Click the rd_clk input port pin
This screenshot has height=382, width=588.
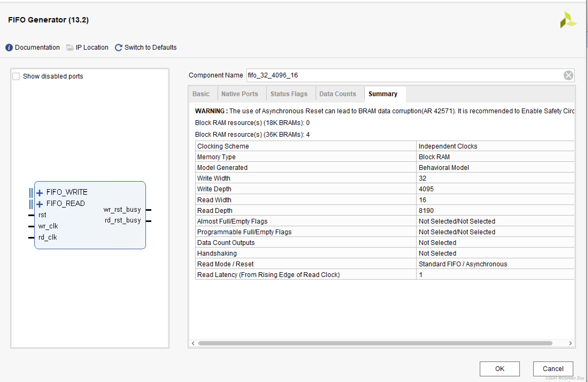pyautogui.click(x=31, y=237)
